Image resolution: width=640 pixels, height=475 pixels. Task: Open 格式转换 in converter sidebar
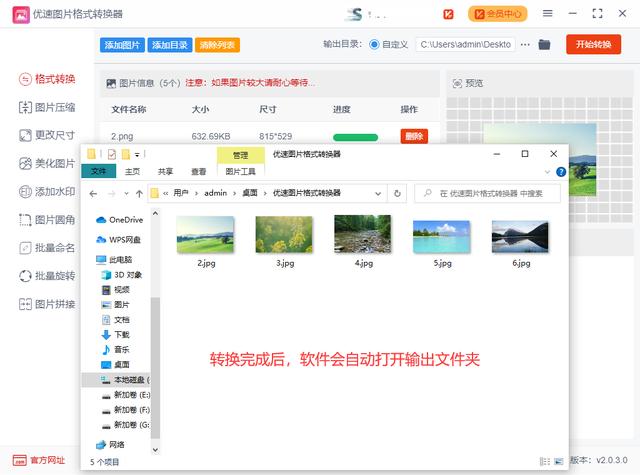[x=47, y=79]
